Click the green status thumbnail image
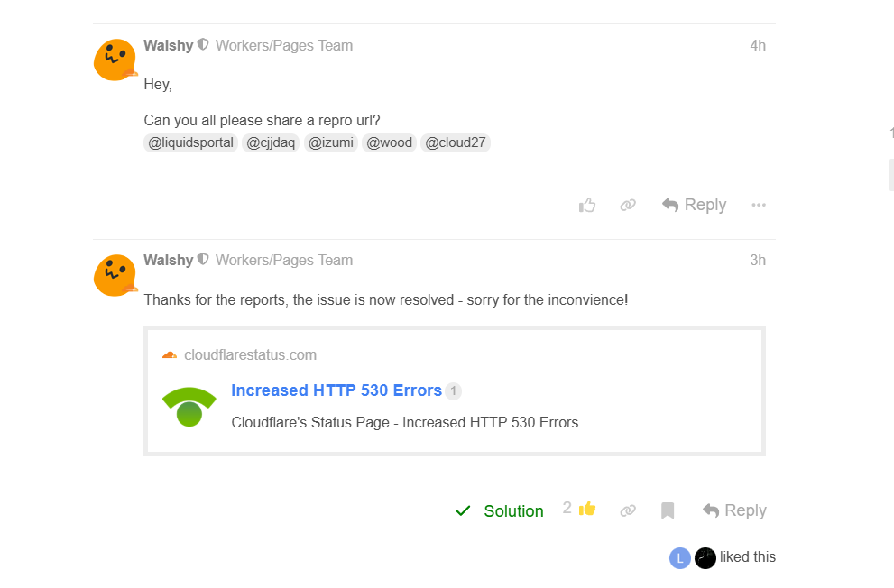Viewport: 894px width, 588px height. pos(189,407)
